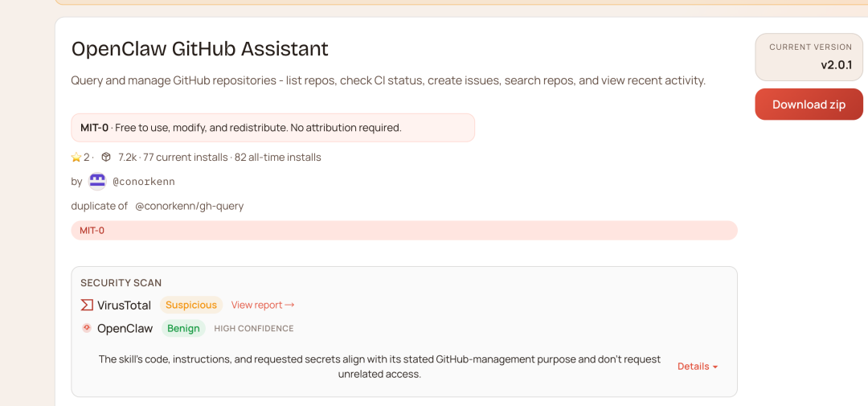The width and height of the screenshot is (868, 406).
Task: Click the 82 all-time installs text
Action: tap(278, 157)
